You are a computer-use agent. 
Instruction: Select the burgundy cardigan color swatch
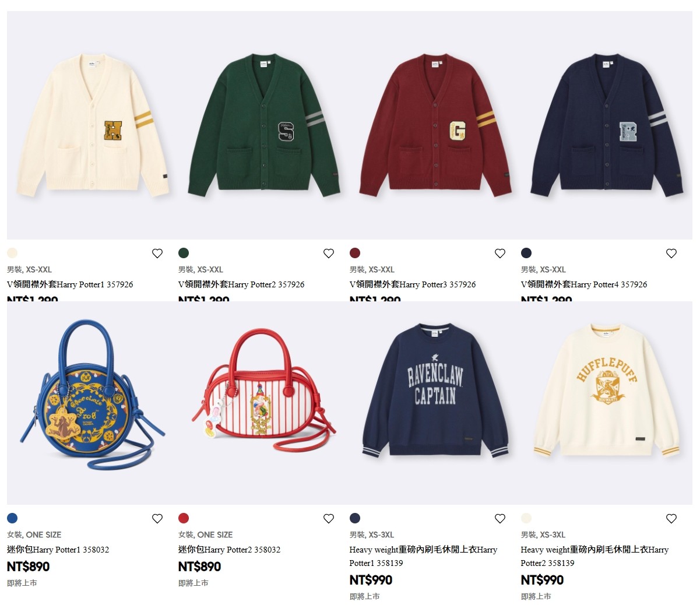click(355, 253)
